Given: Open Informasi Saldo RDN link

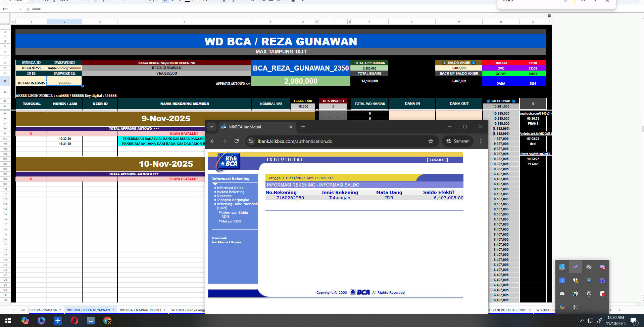Looking at the screenshot, I should pyautogui.click(x=234, y=215).
